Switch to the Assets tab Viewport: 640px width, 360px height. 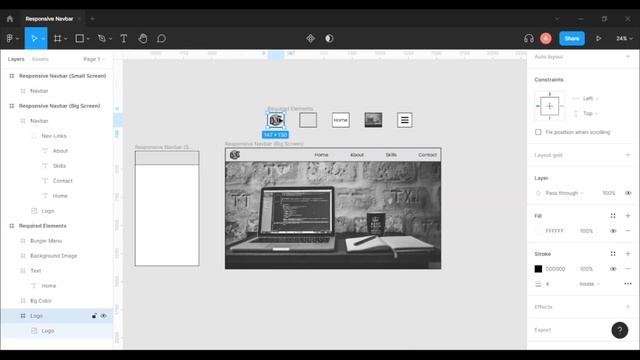pos(40,59)
